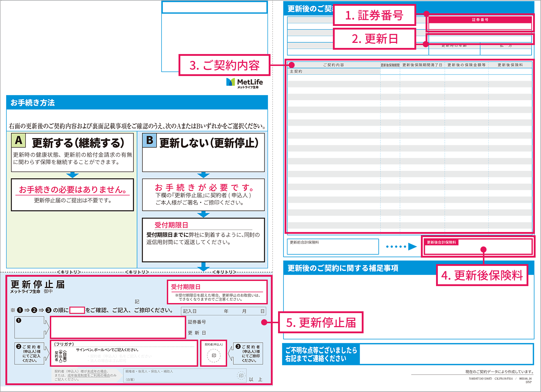The width and height of the screenshot is (541, 392).
Task: Click the blue dotted right arrow beside 更新前合計保険料
Action: pyautogui.click(x=401, y=247)
